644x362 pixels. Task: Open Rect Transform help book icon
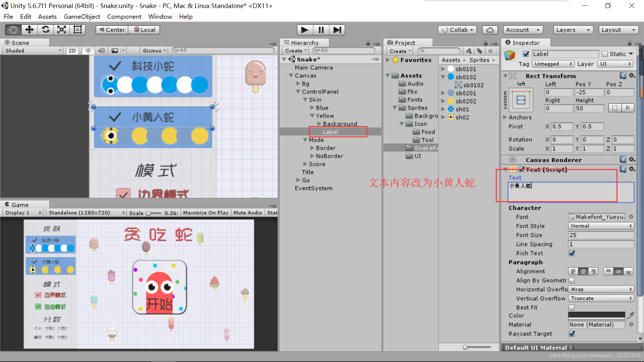coord(623,76)
